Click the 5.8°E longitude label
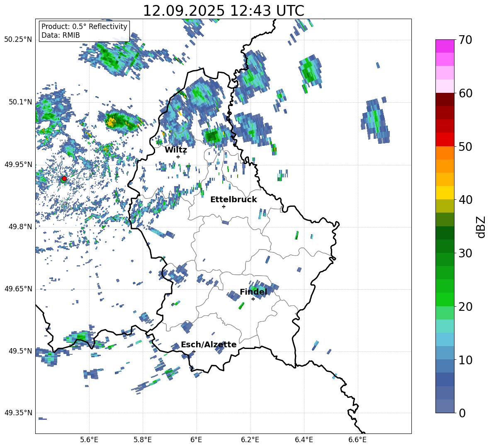 tap(143, 440)
